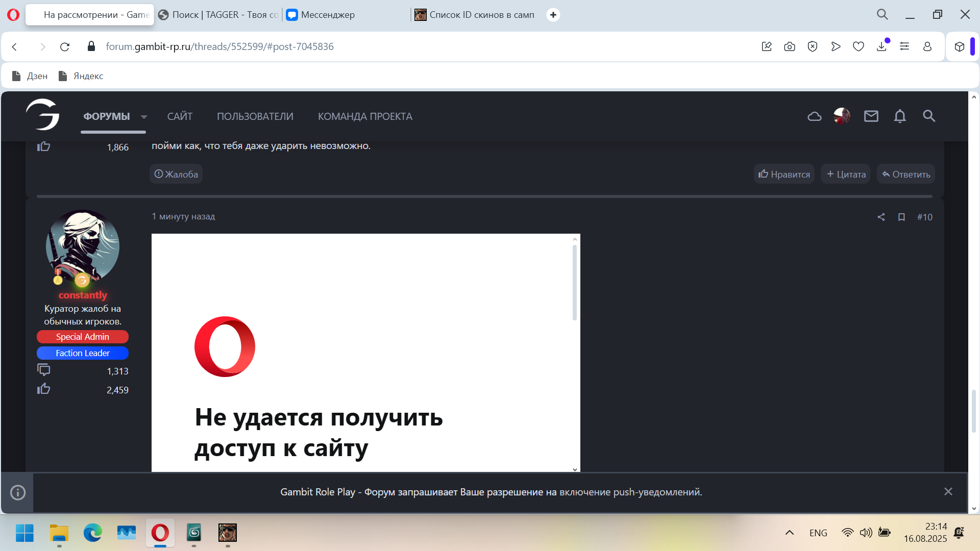Toggle Opera heart bookmark for page
The height and width of the screenshot is (551, 980).
859,47
